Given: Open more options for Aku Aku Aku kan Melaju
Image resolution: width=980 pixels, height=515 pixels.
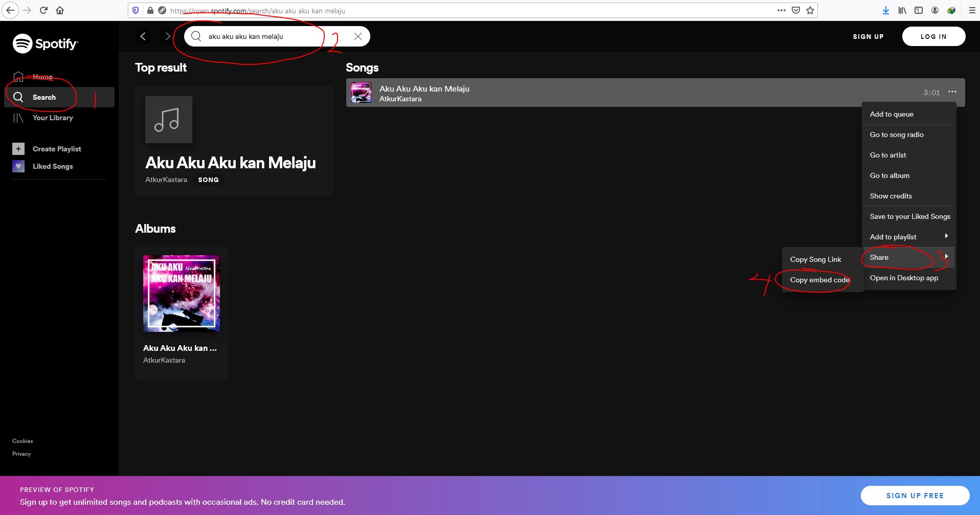Looking at the screenshot, I should (x=952, y=92).
